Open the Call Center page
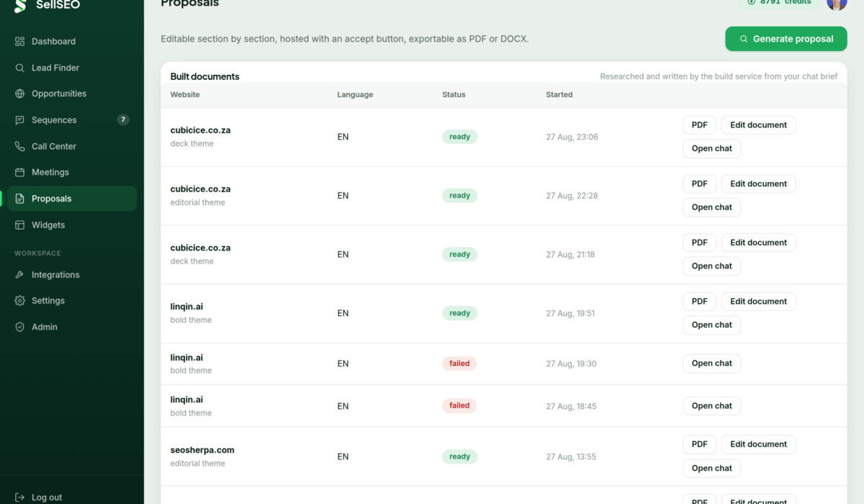 (72, 146)
